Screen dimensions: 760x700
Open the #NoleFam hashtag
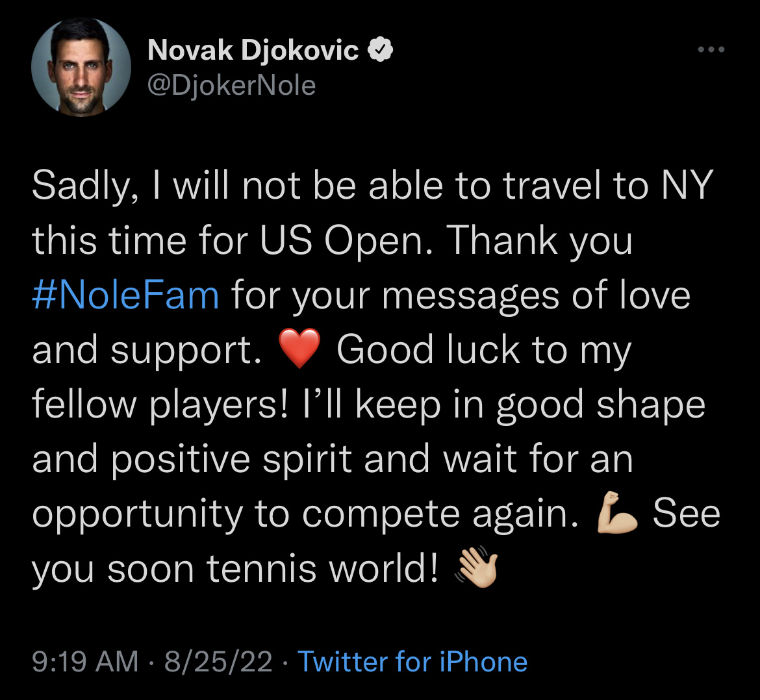[x=125, y=295]
